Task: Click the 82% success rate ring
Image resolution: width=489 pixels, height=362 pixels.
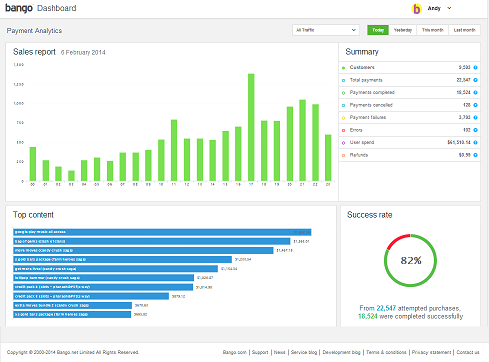Action: (x=411, y=260)
